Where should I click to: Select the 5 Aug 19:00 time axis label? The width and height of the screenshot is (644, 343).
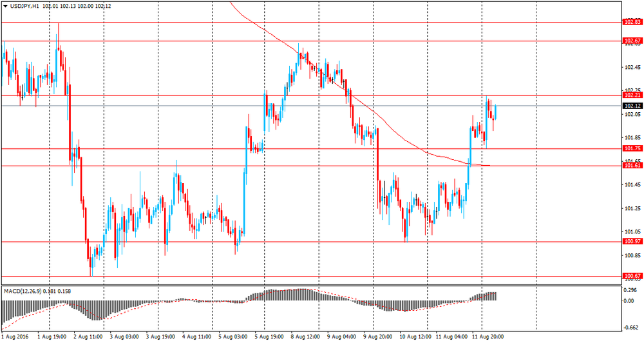pyautogui.click(x=269, y=337)
